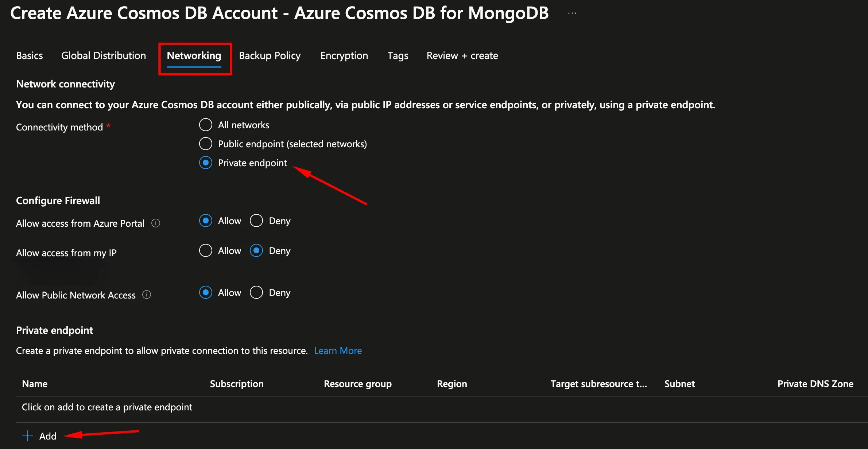
Task: Go to the Backup Policy tab
Action: [270, 55]
